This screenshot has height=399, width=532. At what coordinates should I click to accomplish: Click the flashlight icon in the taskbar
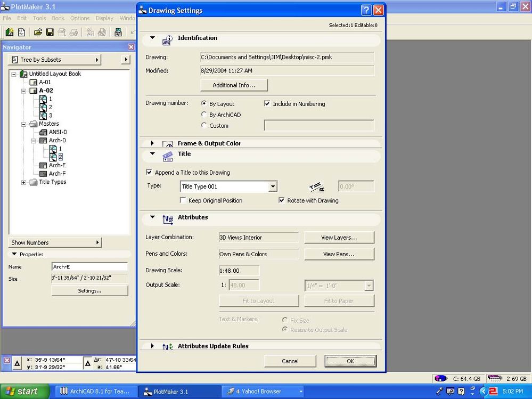[440, 391]
